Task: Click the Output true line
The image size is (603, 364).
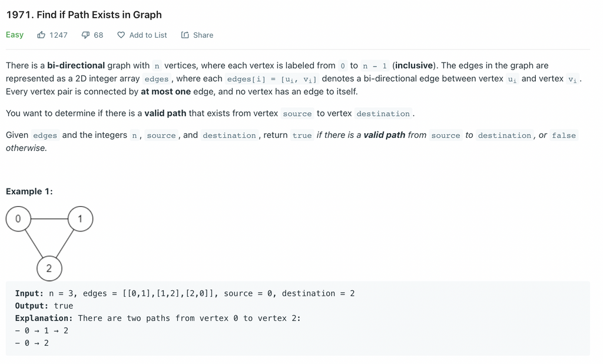Action: point(44,306)
